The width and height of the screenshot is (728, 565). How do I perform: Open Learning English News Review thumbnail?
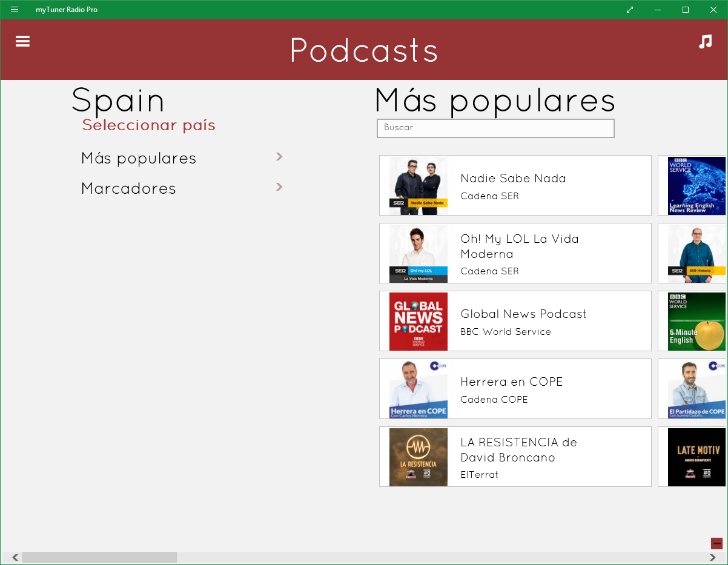click(x=697, y=185)
